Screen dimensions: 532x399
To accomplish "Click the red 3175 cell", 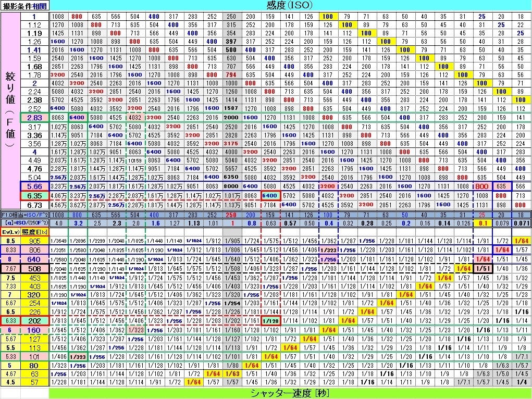I will 231,144.
